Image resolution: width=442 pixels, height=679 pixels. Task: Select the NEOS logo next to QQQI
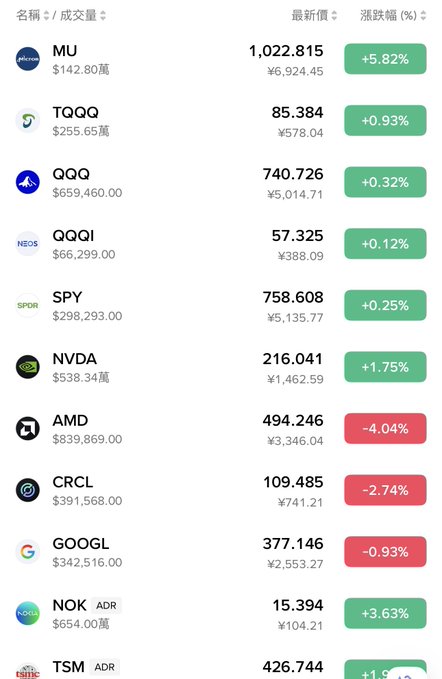(28, 244)
